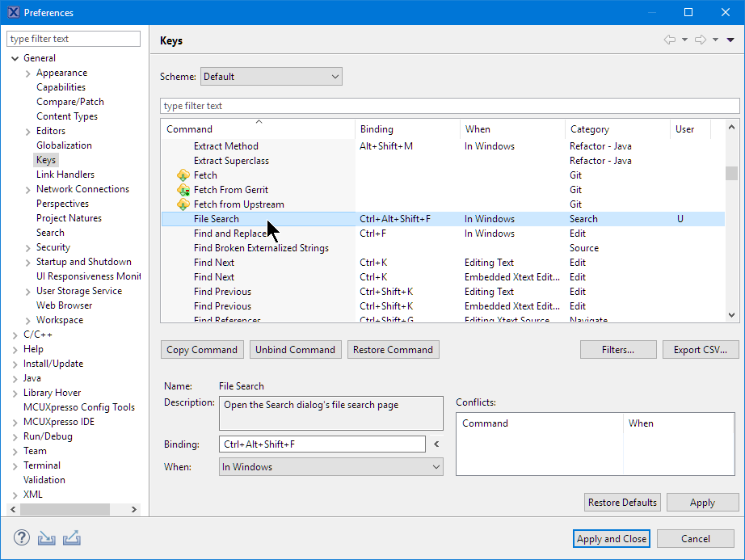Go forward with the right arrow icon
This screenshot has width=745, height=560.
(701, 40)
